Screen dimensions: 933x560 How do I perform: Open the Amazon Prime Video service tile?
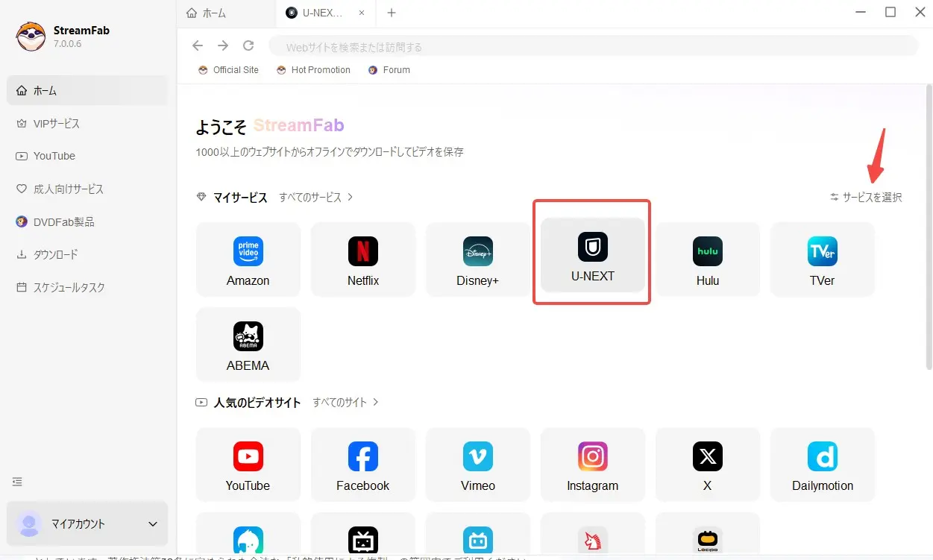click(248, 259)
